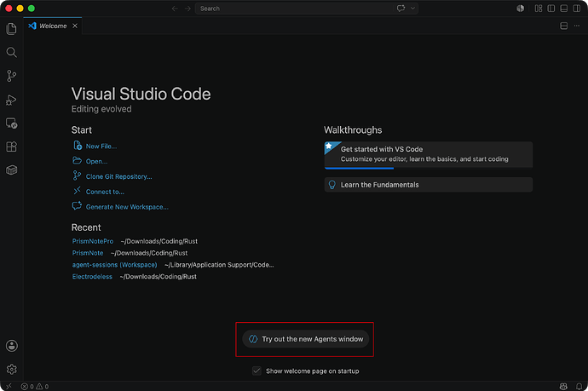This screenshot has height=391, width=588.
Task: Open the Remote Explorer view
Action: (x=12, y=124)
